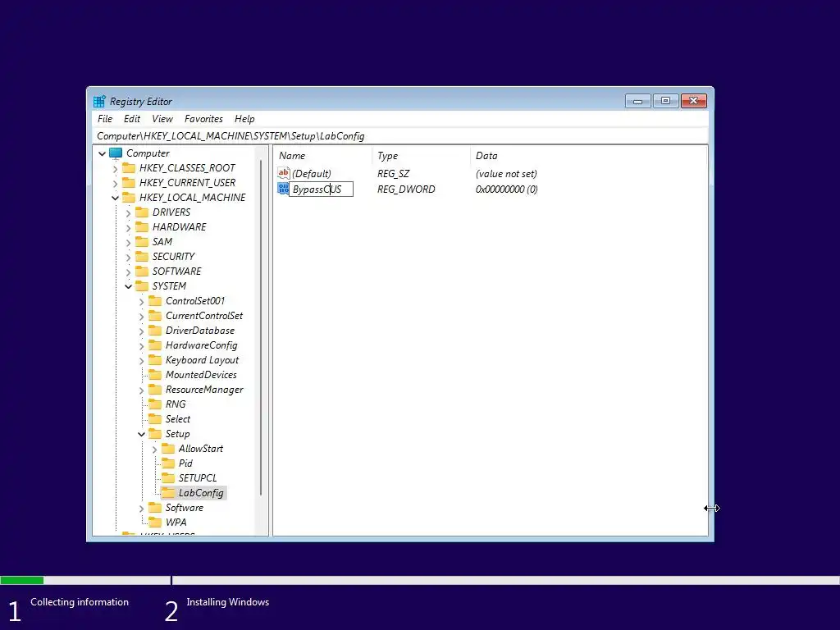Click the LabConfig folder icon

[x=168, y=493]
